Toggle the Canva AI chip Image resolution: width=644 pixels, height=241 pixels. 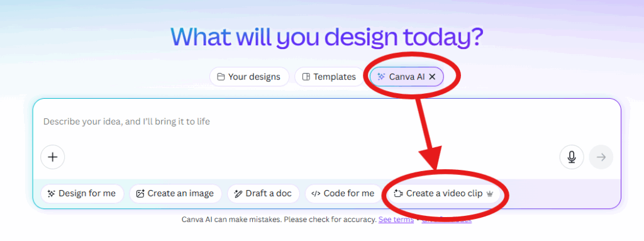pos(407,77)
